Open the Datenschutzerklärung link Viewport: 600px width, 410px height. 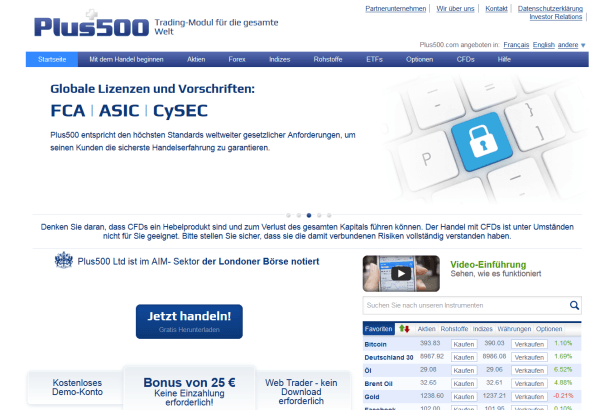(550, 8)
